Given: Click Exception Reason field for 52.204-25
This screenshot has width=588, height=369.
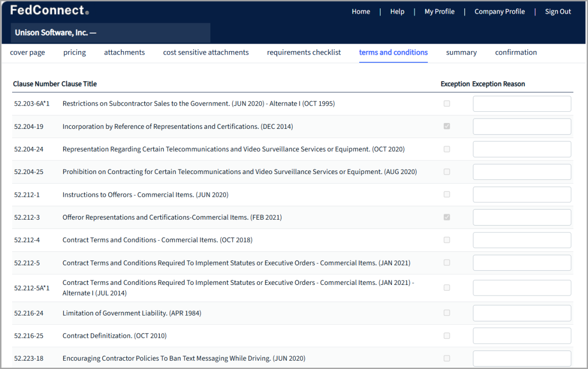Looking at the screenshot, I should [522, 172].
